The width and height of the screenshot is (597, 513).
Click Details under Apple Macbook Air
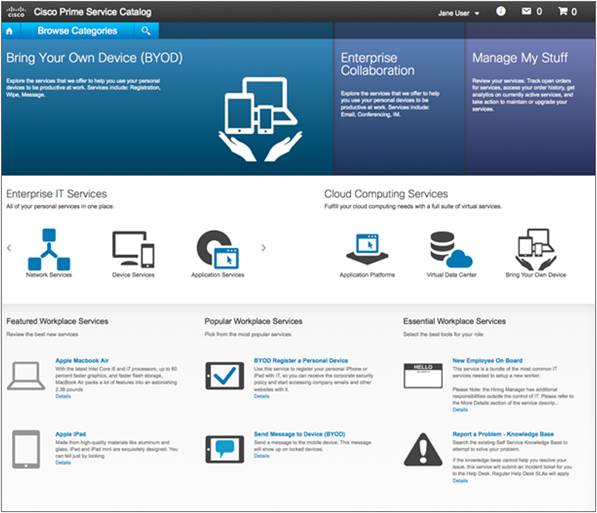[63, 396]
